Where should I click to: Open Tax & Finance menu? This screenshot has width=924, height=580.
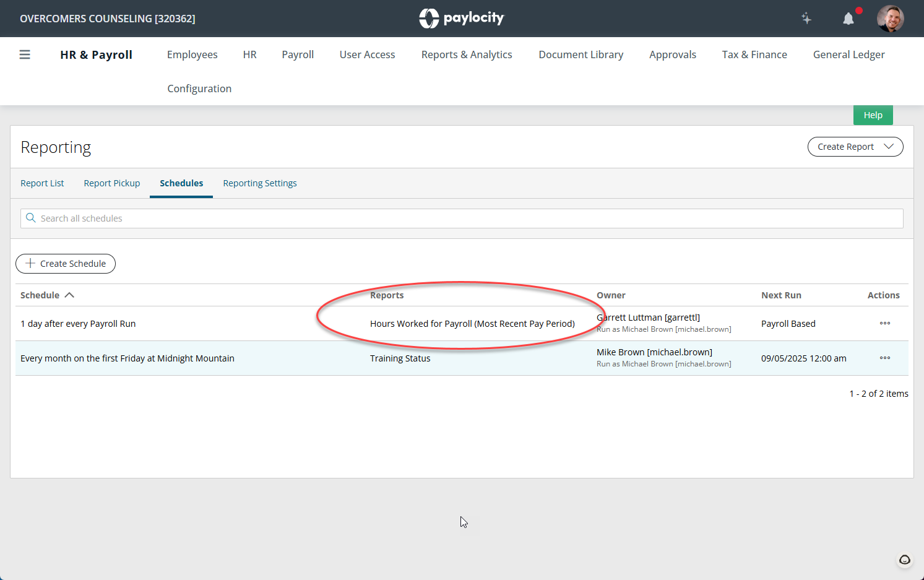(x=754, y=54)
